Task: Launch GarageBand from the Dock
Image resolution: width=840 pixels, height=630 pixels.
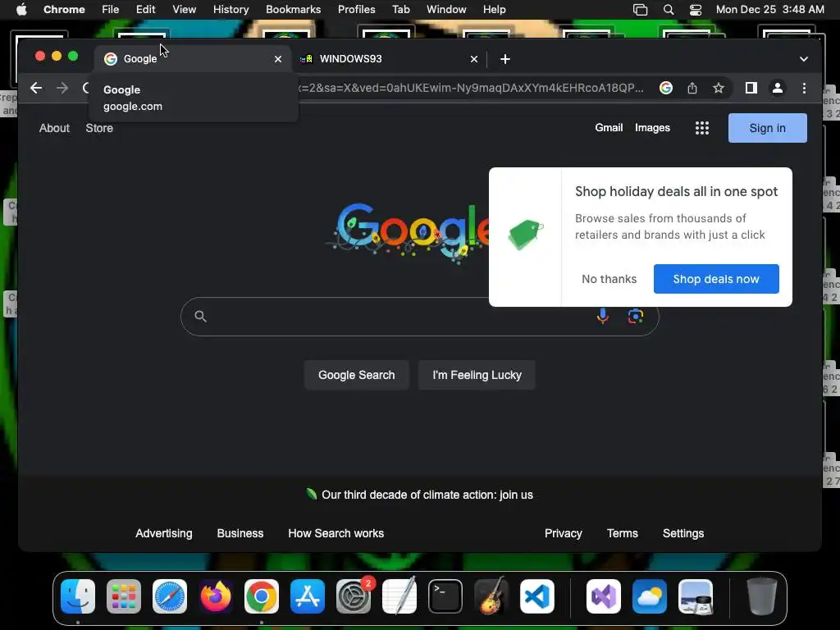Action: (491, 596)
